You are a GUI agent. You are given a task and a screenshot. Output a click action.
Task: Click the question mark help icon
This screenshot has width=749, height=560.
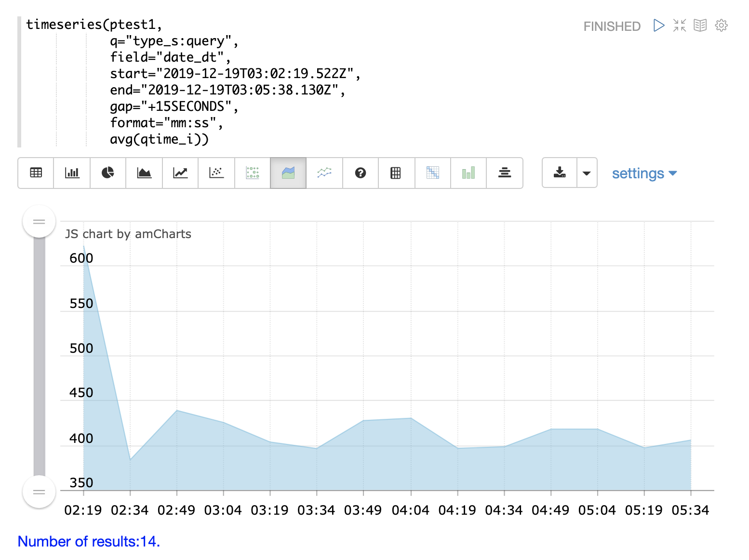pos(361,173)
